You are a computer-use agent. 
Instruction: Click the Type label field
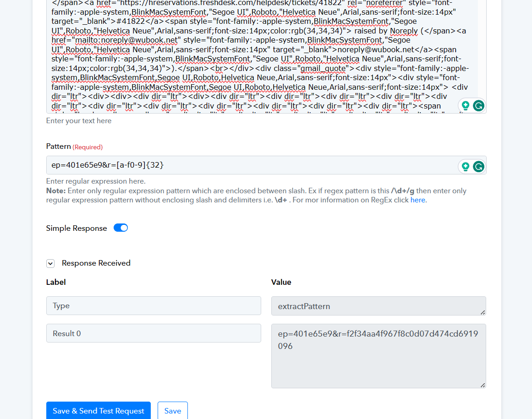154,306
